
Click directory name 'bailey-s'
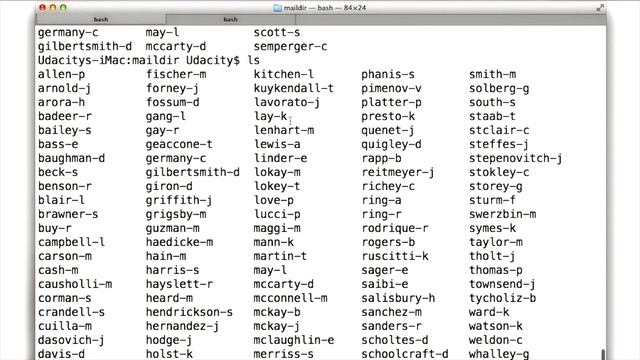click(64, 130)
